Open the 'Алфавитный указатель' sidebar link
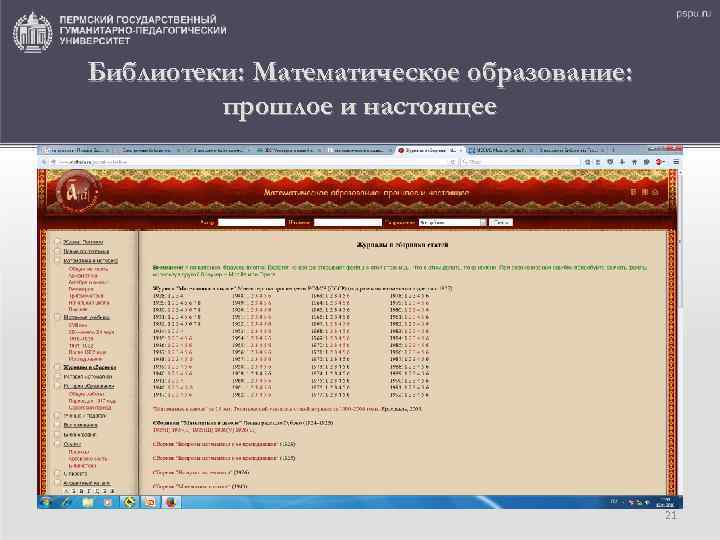Viewport: 720px width, 540px height. tap(87, 483)
